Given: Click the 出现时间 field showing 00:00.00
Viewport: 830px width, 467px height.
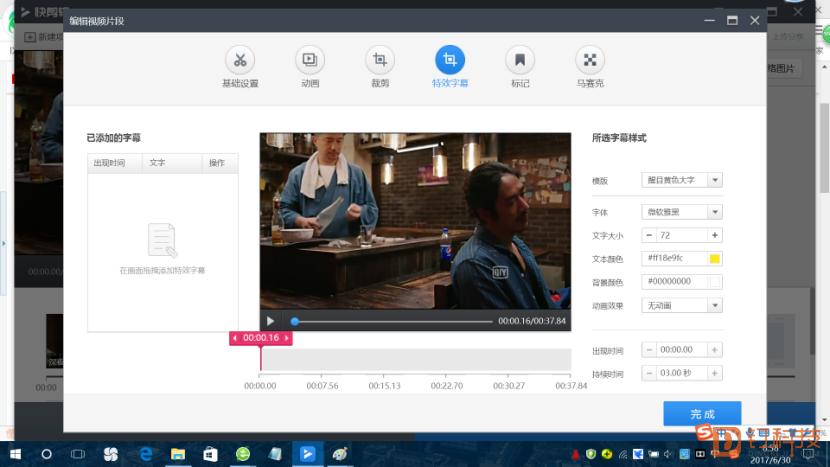Looking at the screenshot, I should click(x=682, y=349).
